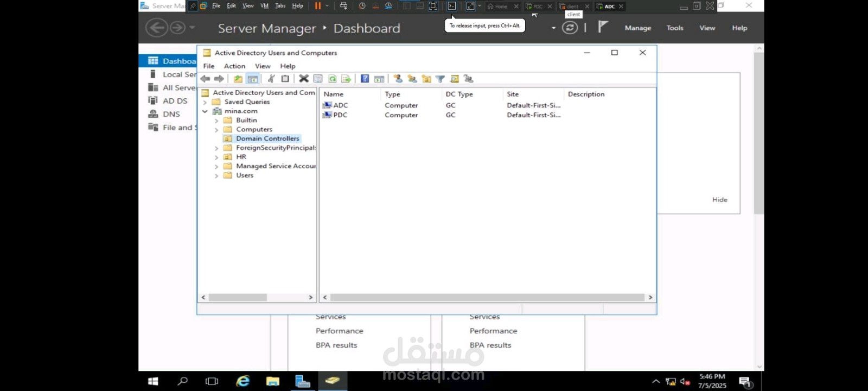
Task: Collapse the mina.com domain node
Action: pos(205,111)
